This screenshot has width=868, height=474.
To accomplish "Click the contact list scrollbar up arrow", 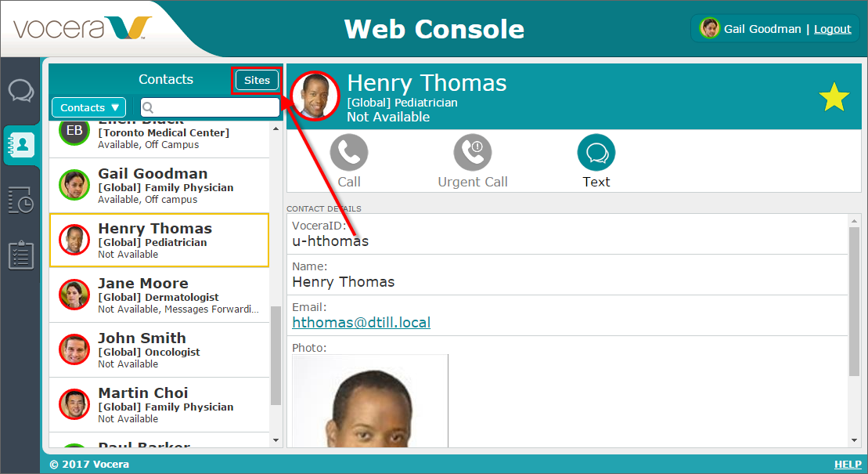I will (x=276, y=128).
